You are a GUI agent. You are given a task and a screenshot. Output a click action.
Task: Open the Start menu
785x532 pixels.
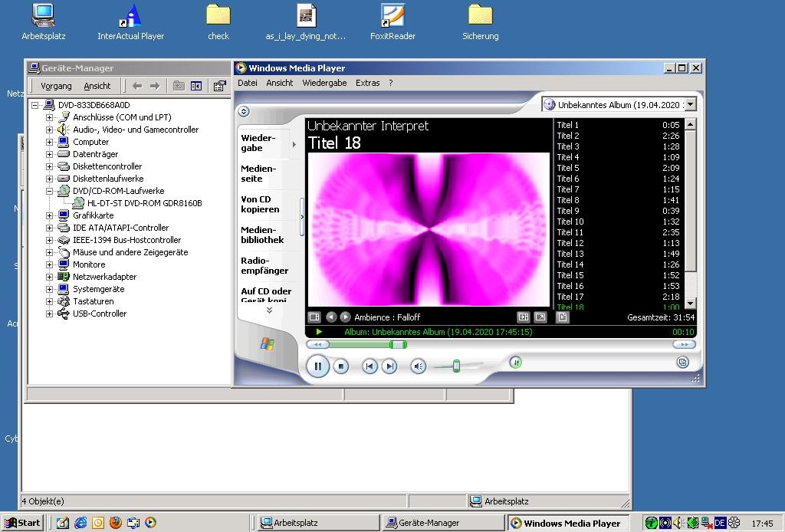[x=22, y=523]
